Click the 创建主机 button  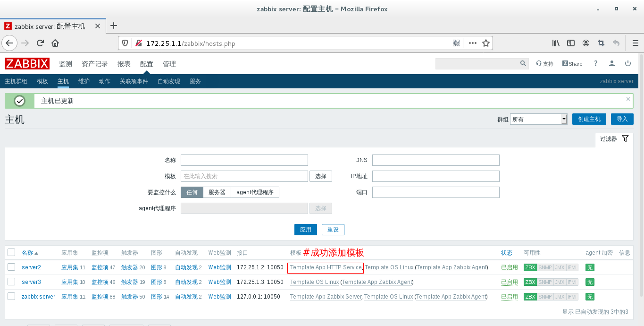click(589, 119)
